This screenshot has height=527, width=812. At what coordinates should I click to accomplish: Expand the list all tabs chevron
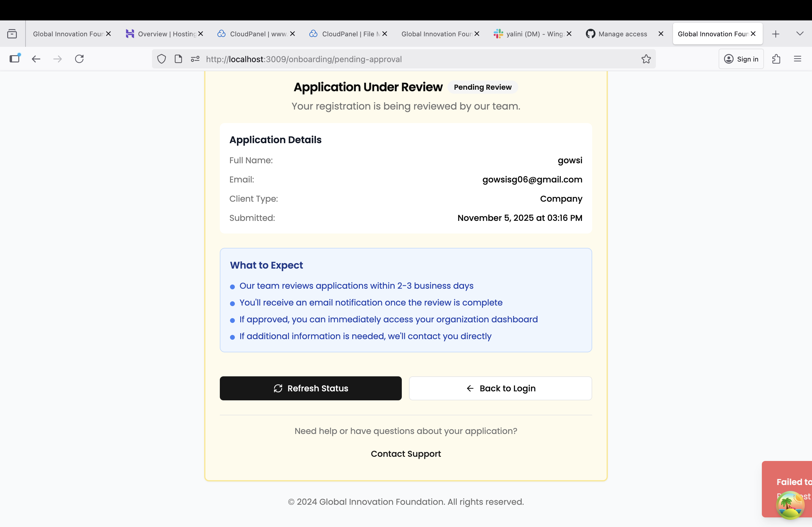click(800, 34)
